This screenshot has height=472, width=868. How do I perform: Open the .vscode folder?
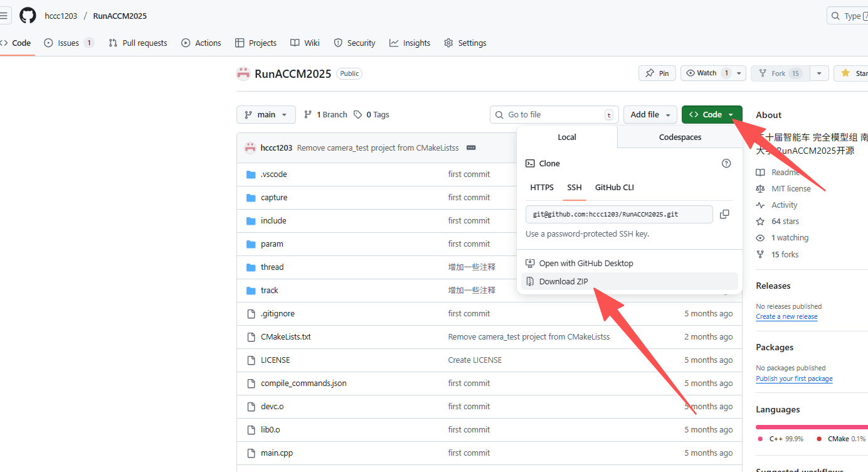click(x=273, y=174)
